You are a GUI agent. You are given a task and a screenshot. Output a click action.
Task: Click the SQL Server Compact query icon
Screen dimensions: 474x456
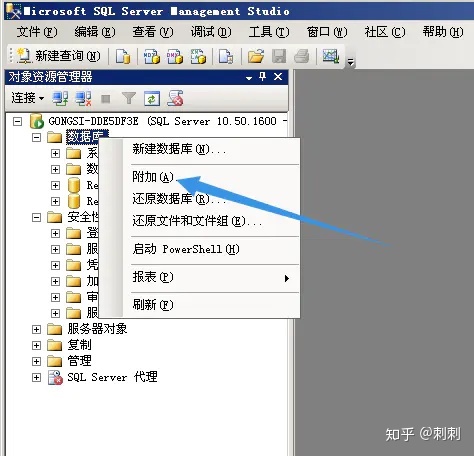pyautogui.click(x=226, y=56)
